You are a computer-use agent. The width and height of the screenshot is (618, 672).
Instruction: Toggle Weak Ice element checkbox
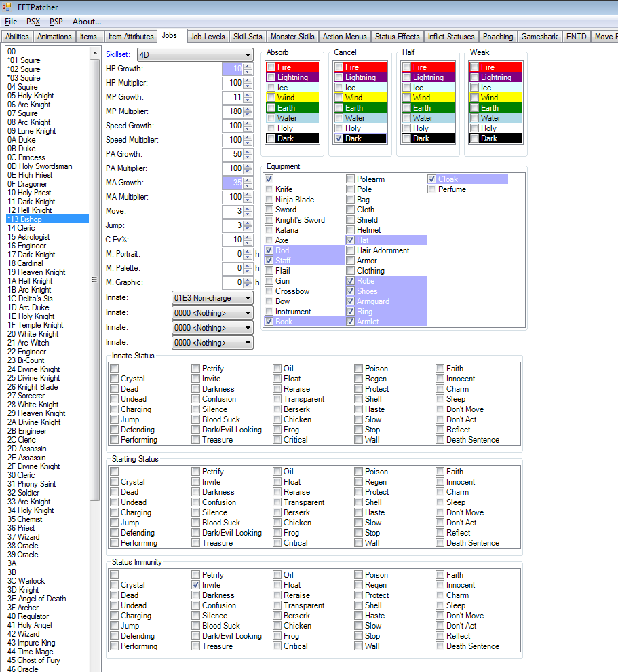[x=475, y=88]
